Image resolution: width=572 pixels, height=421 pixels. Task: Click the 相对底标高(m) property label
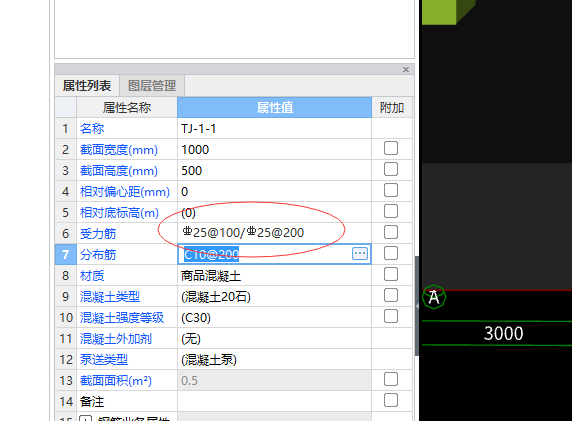point(119,213)
